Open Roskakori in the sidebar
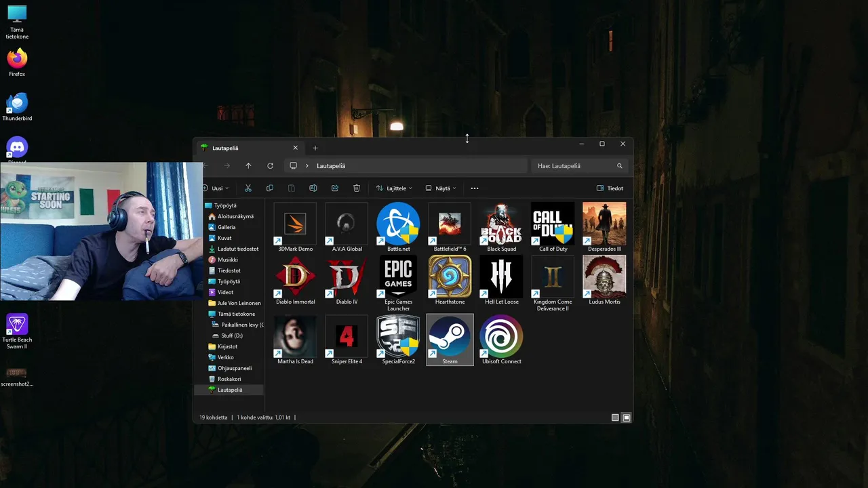The width and height of the screenshot is (868, 488). click(229, 379)
